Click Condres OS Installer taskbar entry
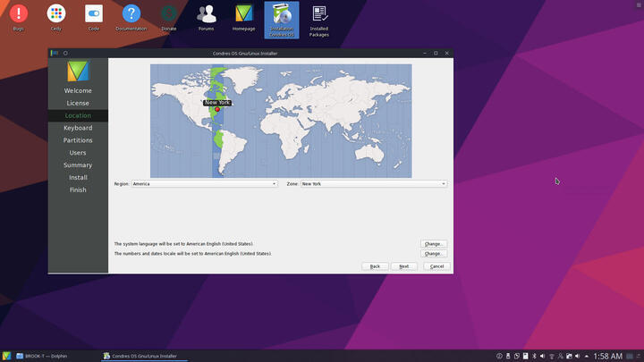Image resolution: width=644 pixels, height=362 pixels. point(144,356)
